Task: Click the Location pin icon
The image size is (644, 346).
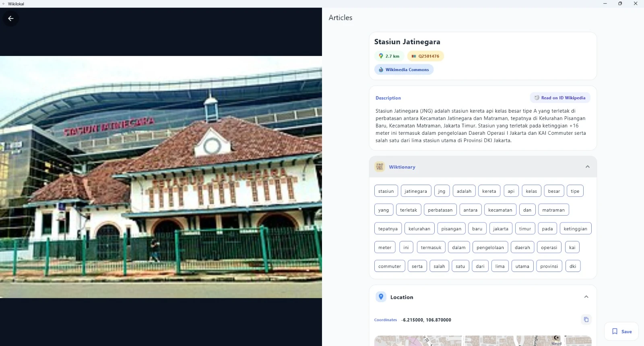Action: (x=381, y=297)
